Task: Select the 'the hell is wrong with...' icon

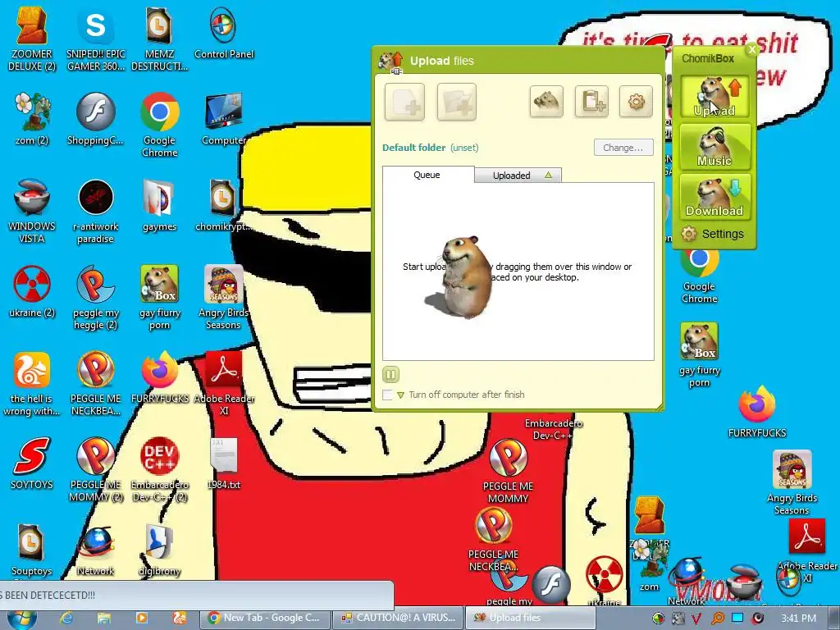Action: (x=32, y=384)
